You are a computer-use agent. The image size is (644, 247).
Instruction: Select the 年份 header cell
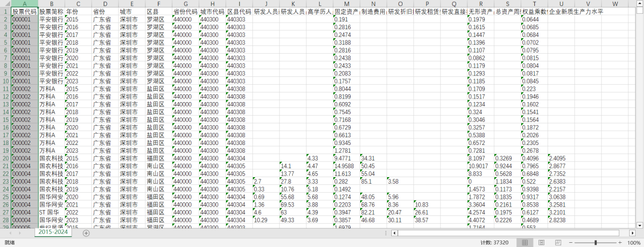click(x=79, y=11)
